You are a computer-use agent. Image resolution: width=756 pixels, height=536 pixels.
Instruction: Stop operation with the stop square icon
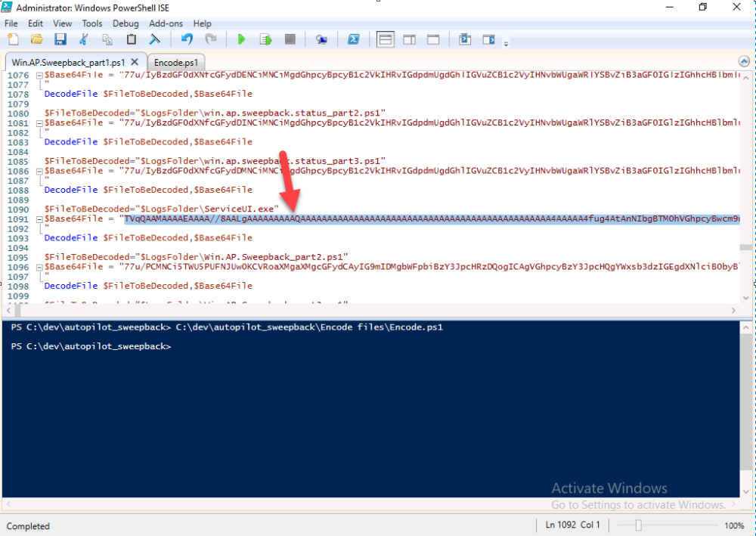[x=290, y=39]
